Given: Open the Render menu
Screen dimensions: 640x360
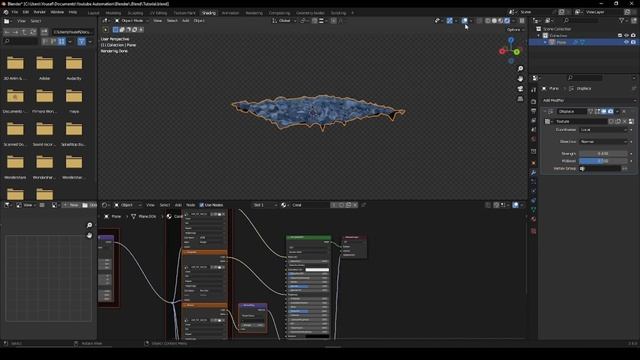Looking at the screenshot, I should 40,12.
